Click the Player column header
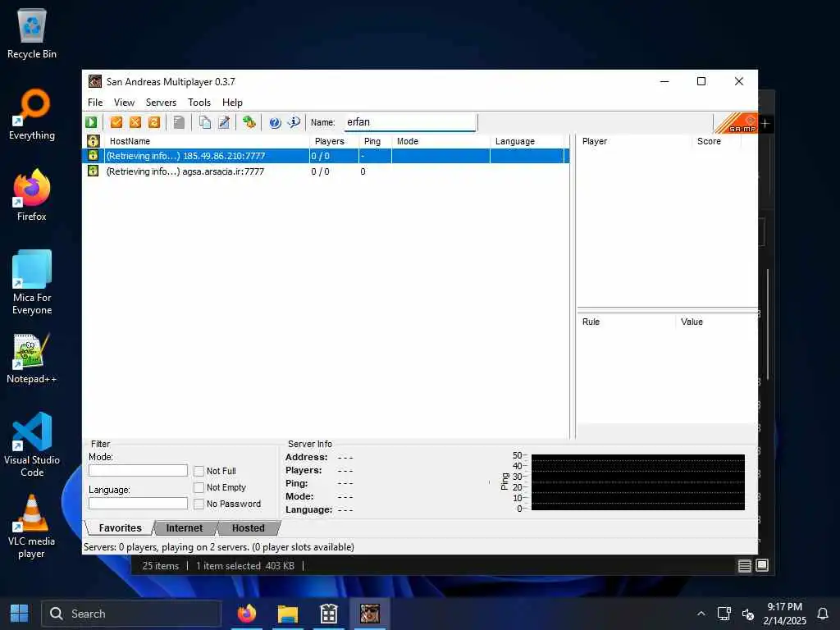840x630 pixels. [635, 141]
